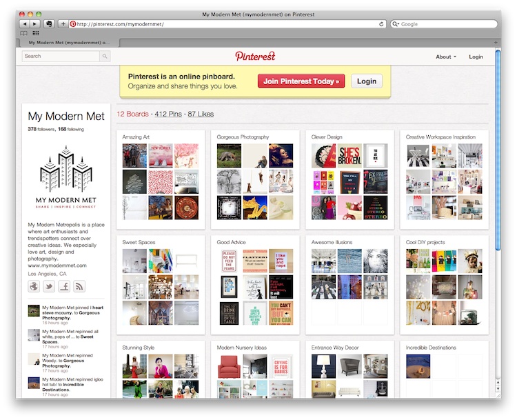This screenshot has width=517, height=420.
Task: Open the 412 Pins tab
Action: point(168,114)
